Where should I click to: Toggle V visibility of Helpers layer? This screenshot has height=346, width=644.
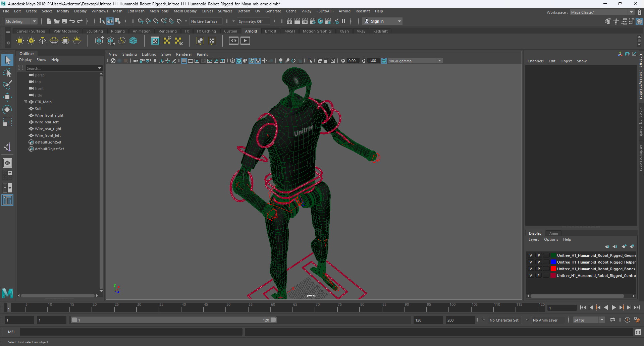tap(531, 262)
